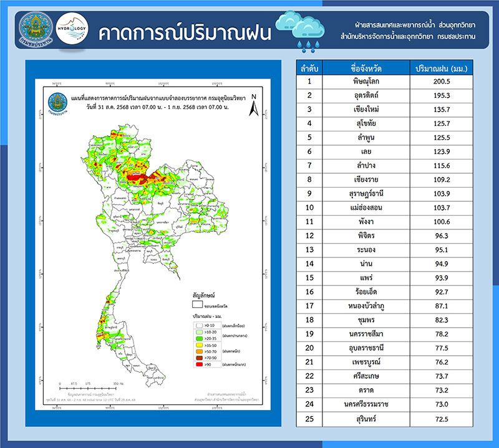Click rainfall value '96.3'
499x448 pixels.
(x=442, y=236)
